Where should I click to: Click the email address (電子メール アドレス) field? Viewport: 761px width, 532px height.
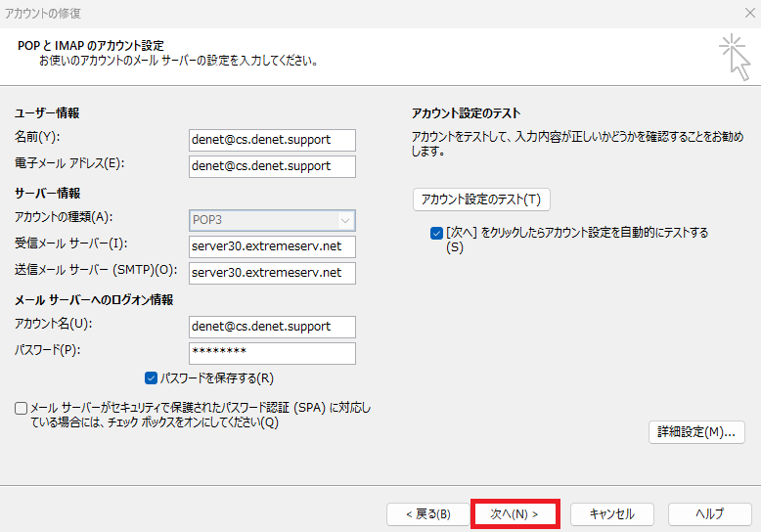click(272, 166)
